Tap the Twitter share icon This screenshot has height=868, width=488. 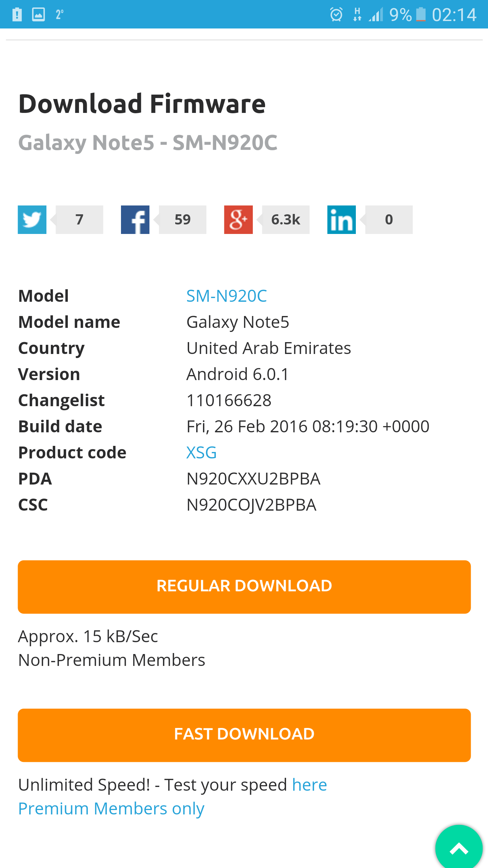[32, 220]
